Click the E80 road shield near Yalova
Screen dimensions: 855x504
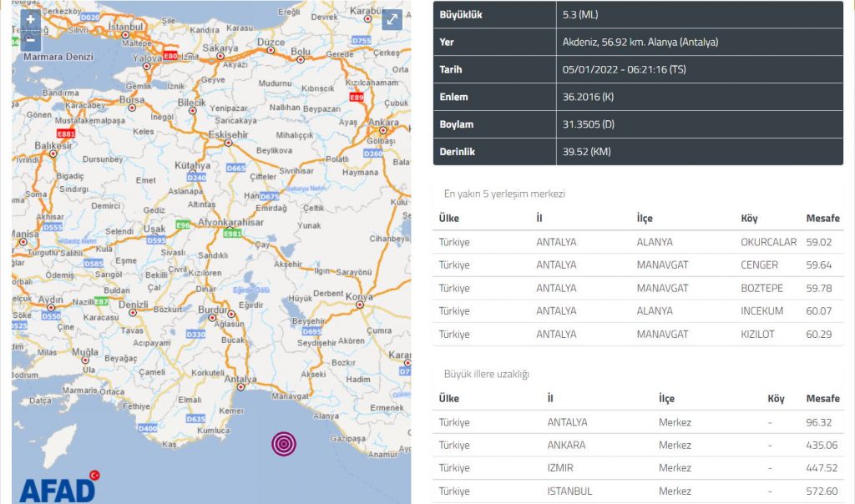tap(170, 56)
